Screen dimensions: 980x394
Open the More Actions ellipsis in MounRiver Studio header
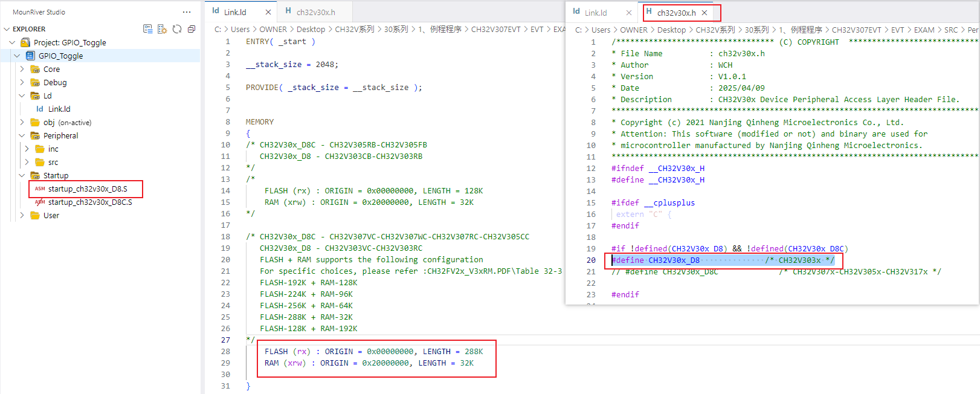(x=187, y=12)
